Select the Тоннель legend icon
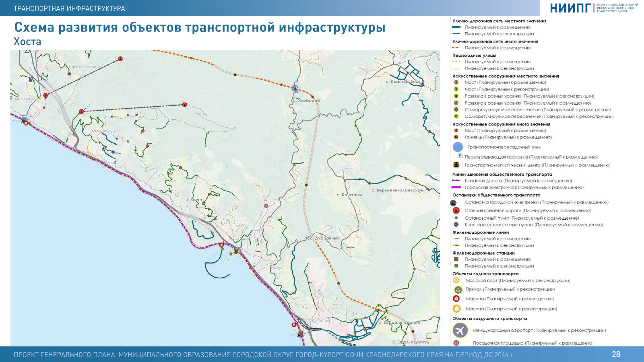The width and height of the screenshot is (644, 362). 456,137
